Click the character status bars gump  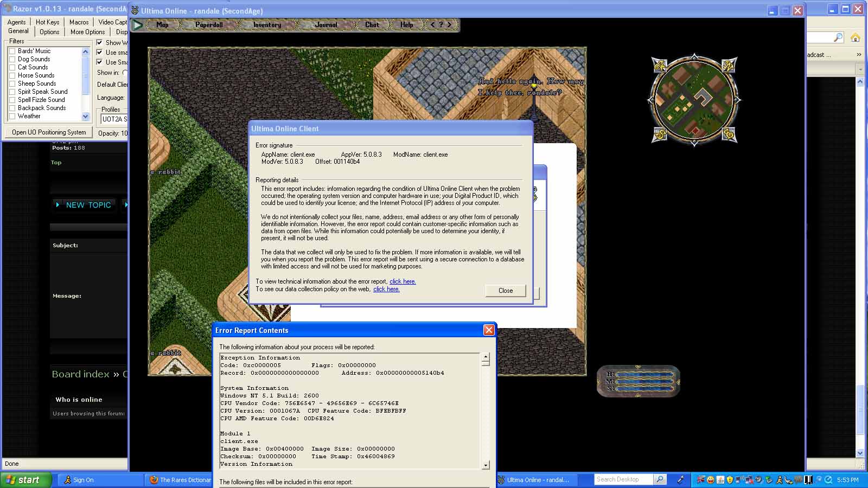(x=639, y=381)
